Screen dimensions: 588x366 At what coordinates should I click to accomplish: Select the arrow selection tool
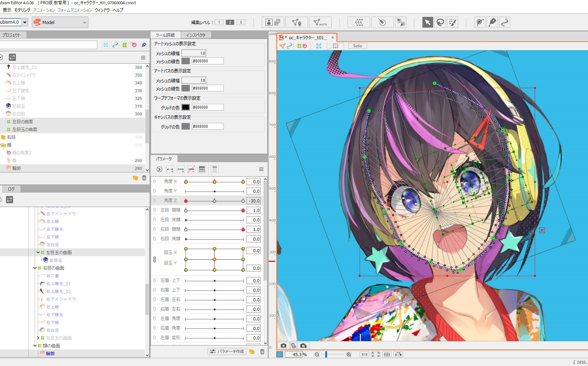(427, 23)
